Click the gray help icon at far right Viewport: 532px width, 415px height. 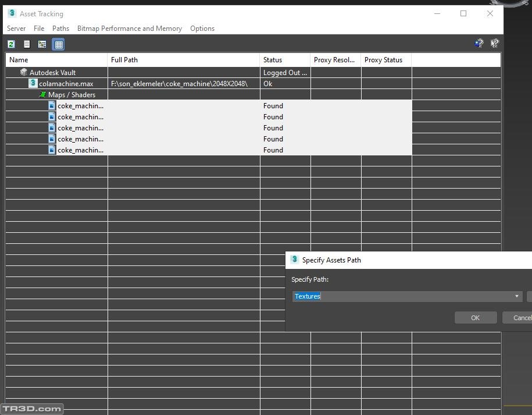pyautogui.click(x=494, y=43)
